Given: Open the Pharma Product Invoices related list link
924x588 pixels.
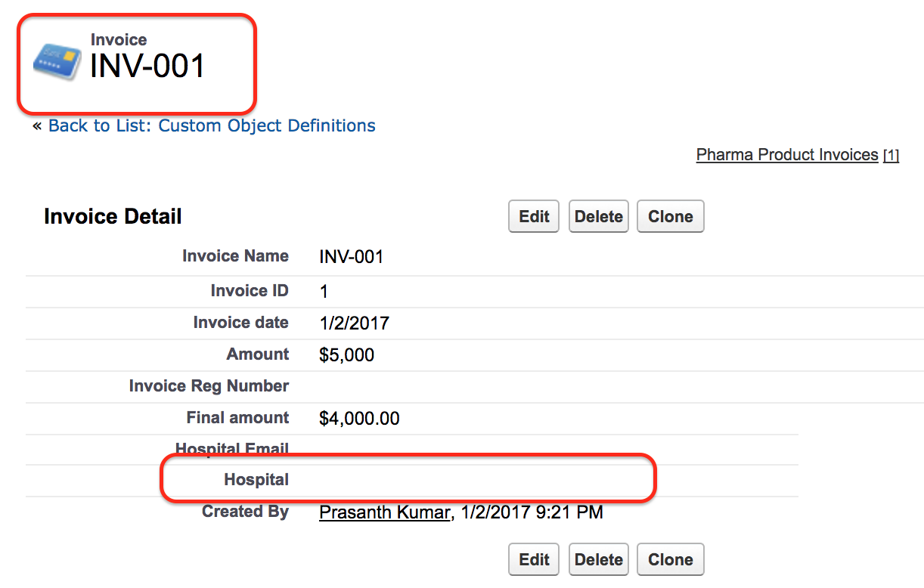Looking at the screenshot, I should tap(787, 155).
